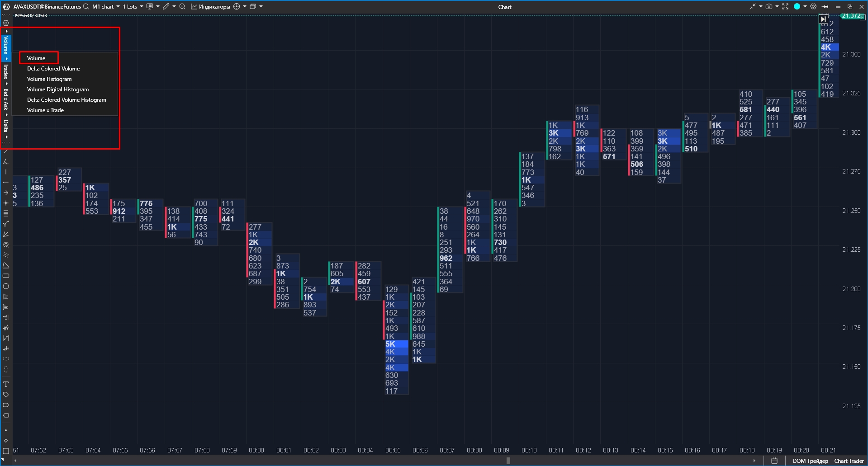Viewport: 868px width, 466px height.
Task: Click the Chart Trader button
Action: coord(849,461)
